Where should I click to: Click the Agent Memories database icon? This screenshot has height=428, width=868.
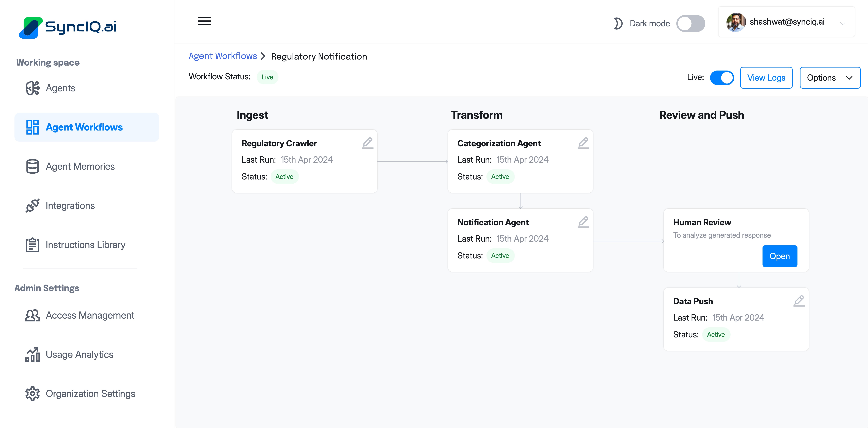32,167
